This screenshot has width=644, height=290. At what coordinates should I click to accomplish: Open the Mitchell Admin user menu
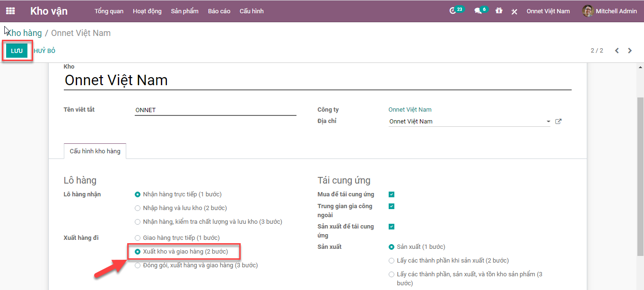pos(610,11)
